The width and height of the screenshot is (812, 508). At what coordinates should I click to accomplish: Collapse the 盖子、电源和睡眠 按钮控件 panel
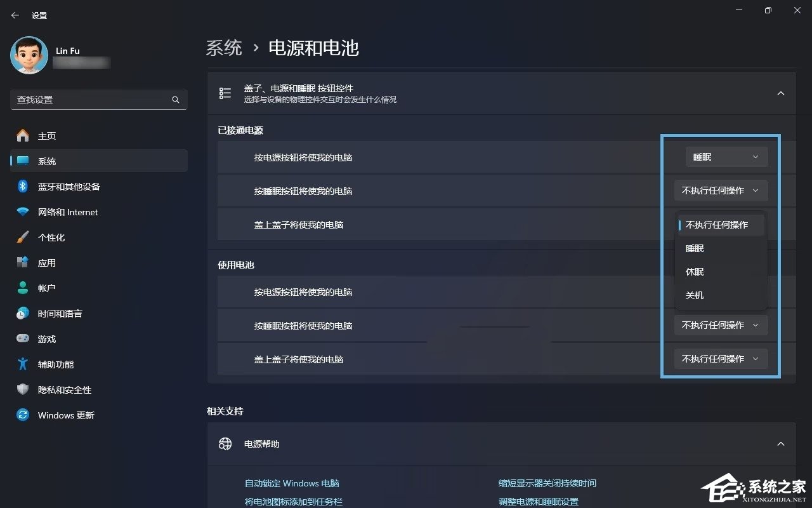(x=781, y=93)
